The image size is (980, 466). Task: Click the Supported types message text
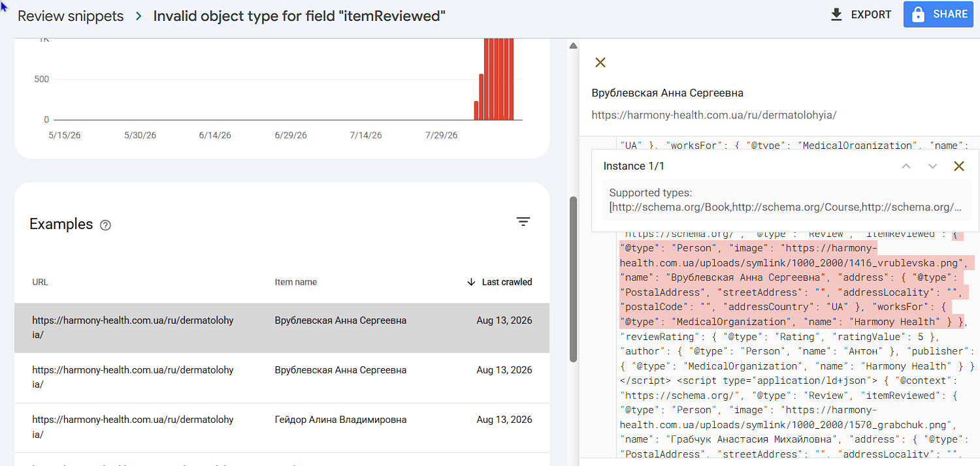coord(785,200)
